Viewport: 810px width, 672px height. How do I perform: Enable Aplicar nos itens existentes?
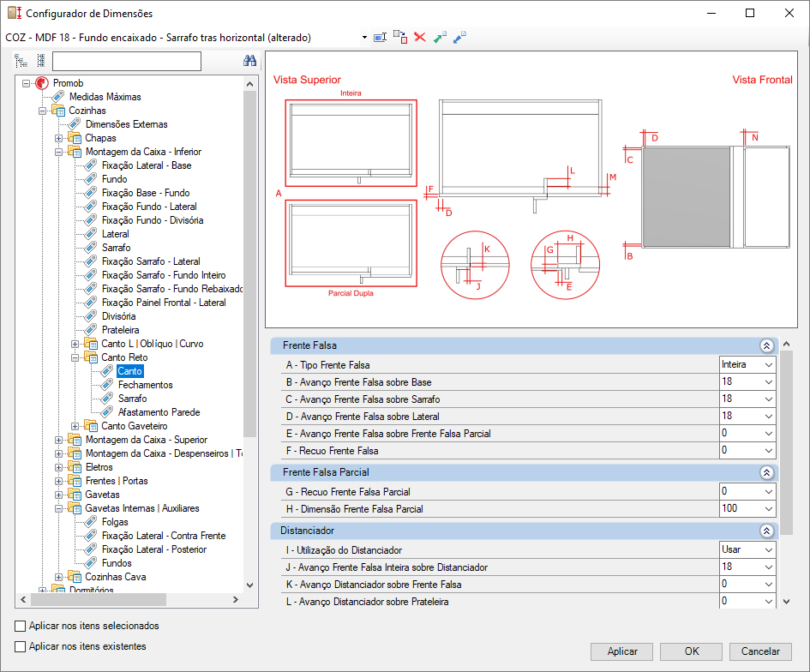21,646
